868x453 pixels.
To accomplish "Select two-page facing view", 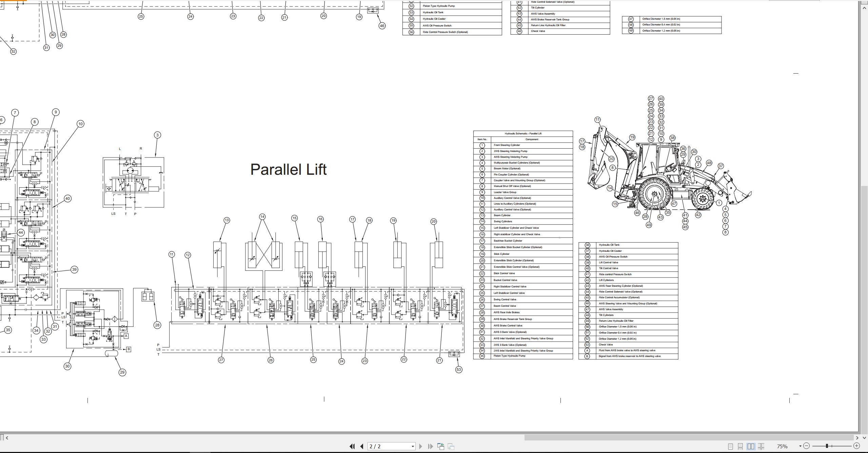I will (x=751, y=446).
